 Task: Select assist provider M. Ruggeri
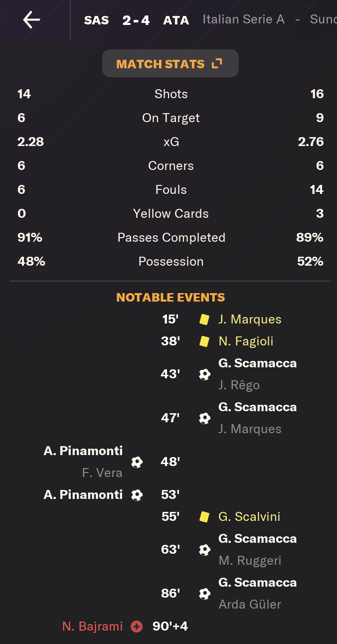[x=250, y=561]
